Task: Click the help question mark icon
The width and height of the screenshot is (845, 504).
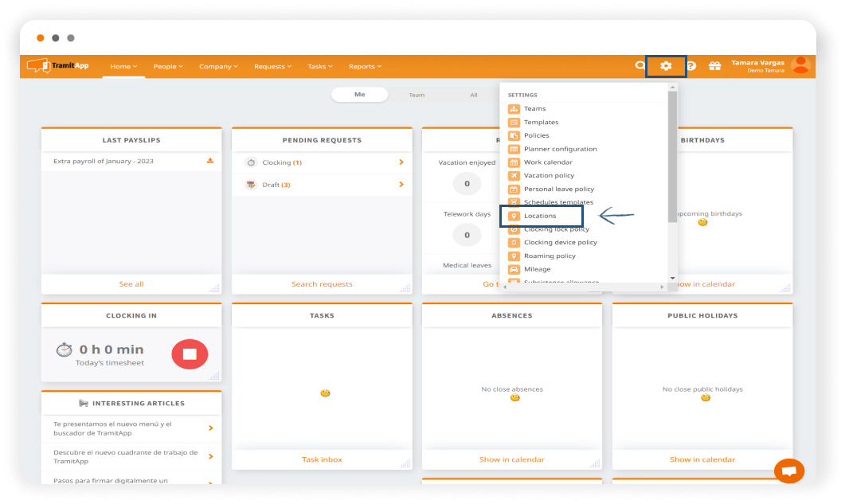Action: (690, 66)
